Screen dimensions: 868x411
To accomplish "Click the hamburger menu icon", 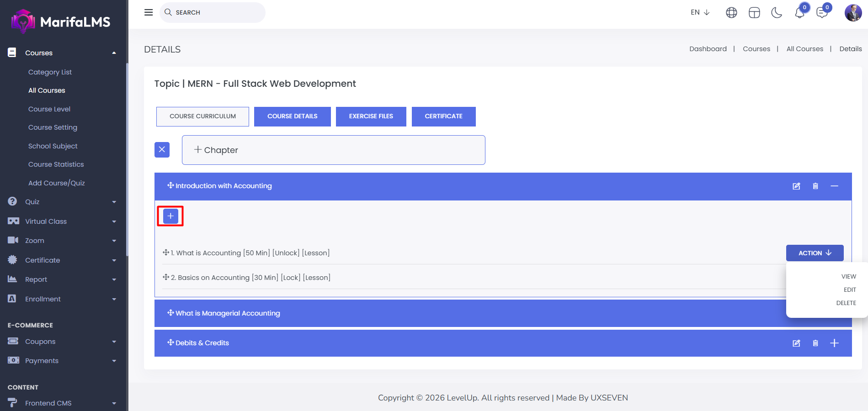I will tap(149, 12).
